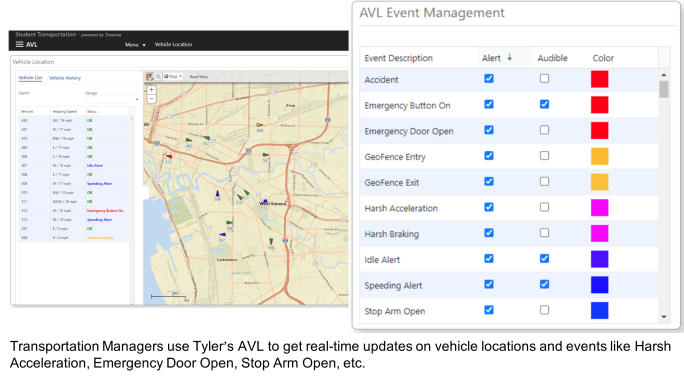Click the Stop Arm Open event description
Image resolution: width=684 pixels, height=377 pixels.
click(395, 312)
